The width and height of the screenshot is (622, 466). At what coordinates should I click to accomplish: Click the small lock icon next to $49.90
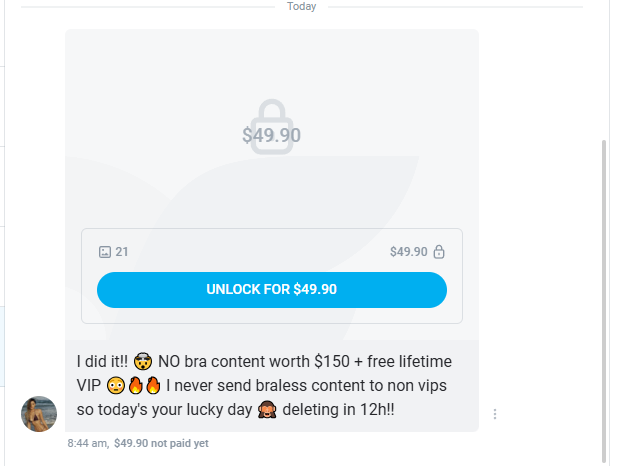click(439, 252)
